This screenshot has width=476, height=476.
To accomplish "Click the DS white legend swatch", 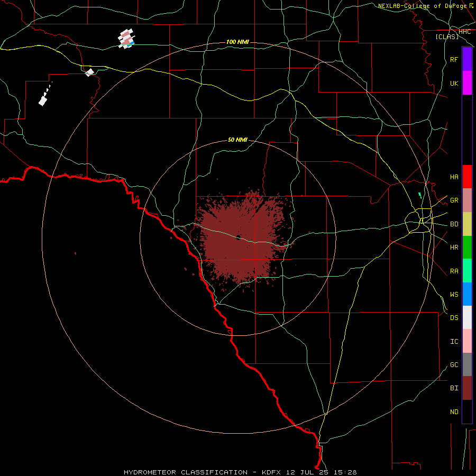I will 467,317.
